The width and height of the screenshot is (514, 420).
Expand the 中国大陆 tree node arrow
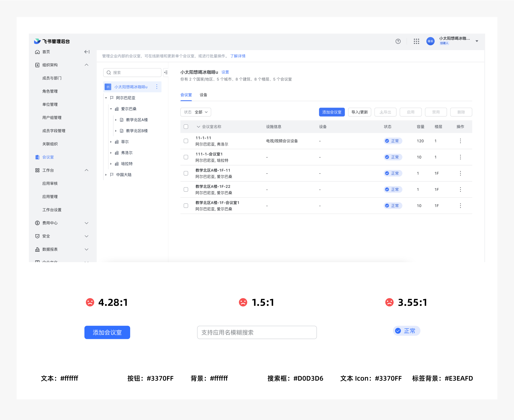click(106, 175)
